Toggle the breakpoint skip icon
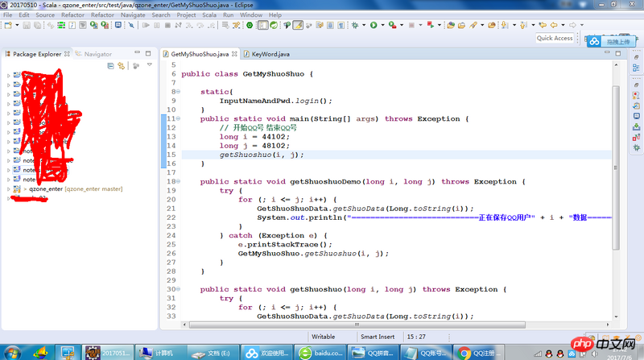 (131, 25)
